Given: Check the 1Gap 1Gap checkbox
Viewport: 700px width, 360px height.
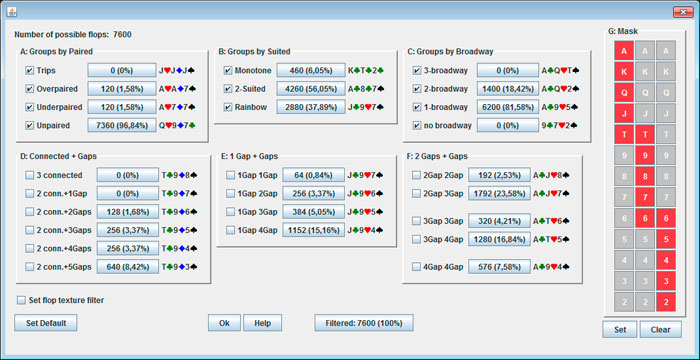Looking at the screenshot, I should (230, 175).
